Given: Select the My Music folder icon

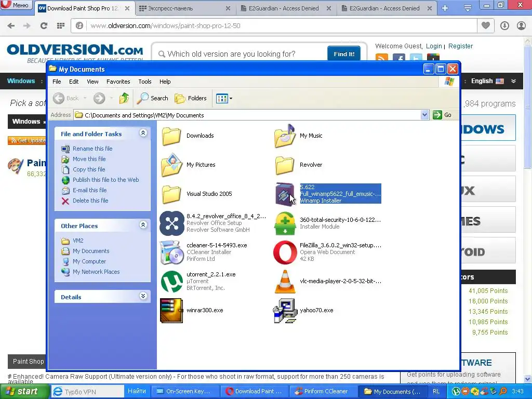Looking at the screenshot, I should pos(285,136).
